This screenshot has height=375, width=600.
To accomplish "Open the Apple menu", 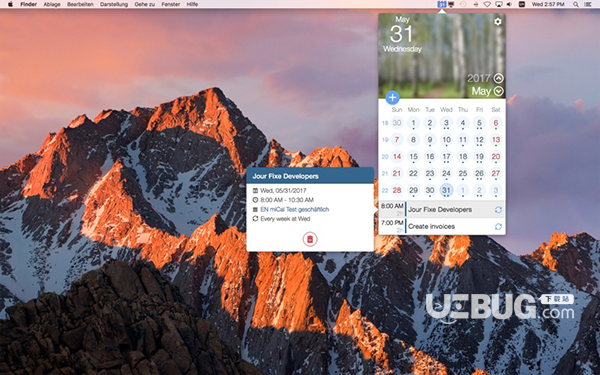I will pos(10,4).
